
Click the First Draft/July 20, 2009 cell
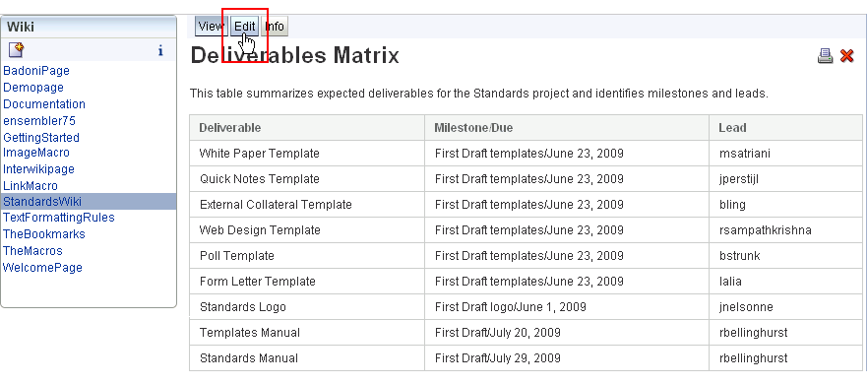point(567,333)
